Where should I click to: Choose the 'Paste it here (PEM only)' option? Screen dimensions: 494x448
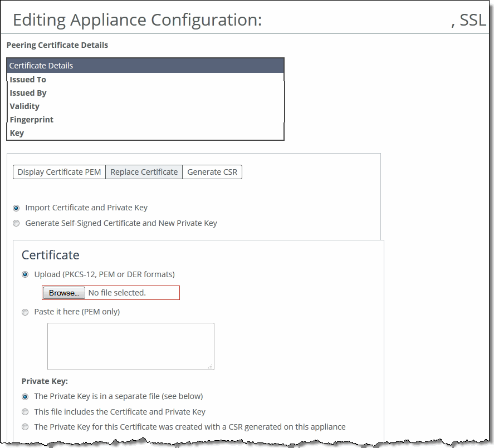25,312
